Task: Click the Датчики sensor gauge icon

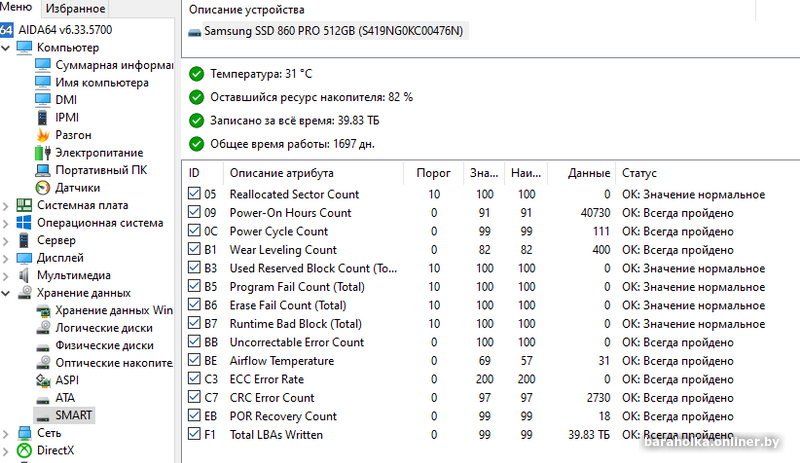Action: (x=43, y=187)
